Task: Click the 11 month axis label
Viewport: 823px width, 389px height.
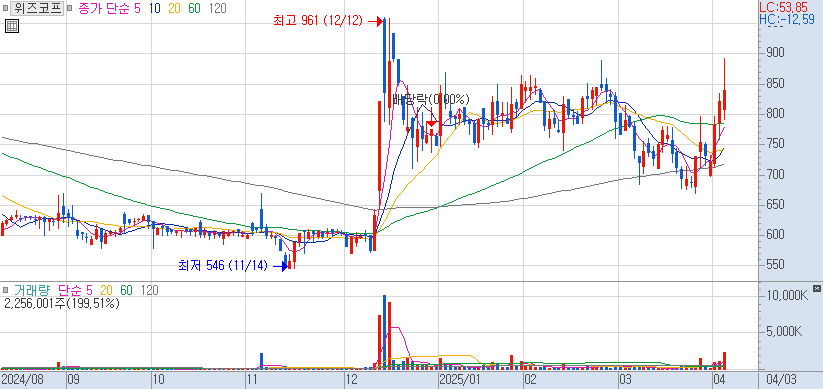Action: coord(252,380)
